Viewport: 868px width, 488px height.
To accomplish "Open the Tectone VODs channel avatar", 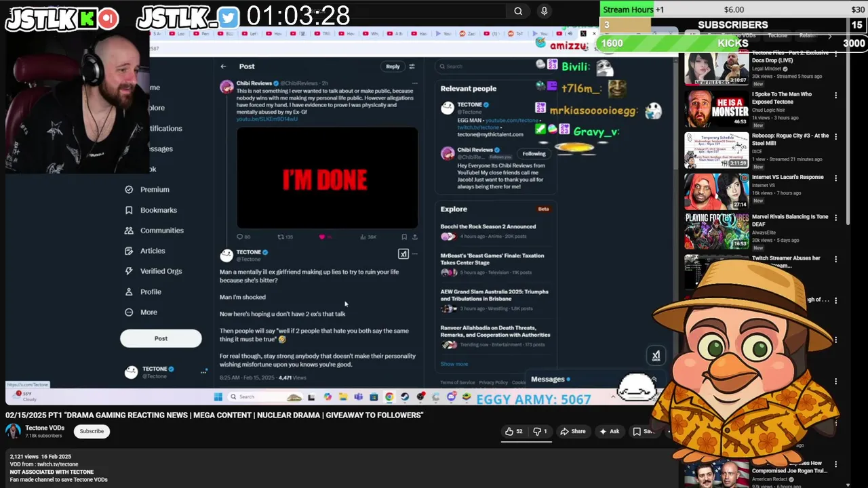I will [13, 431].
